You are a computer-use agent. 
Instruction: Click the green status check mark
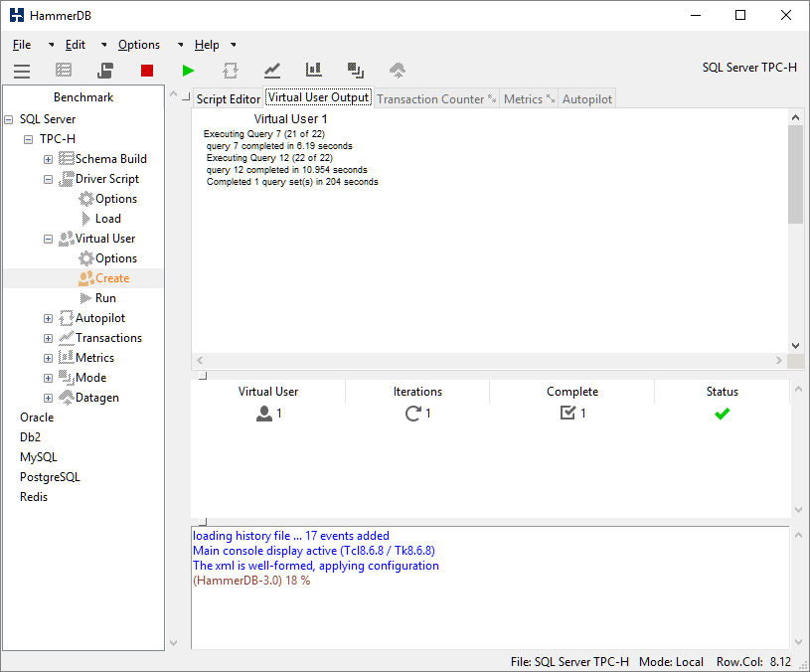click(x=723, y=414)
